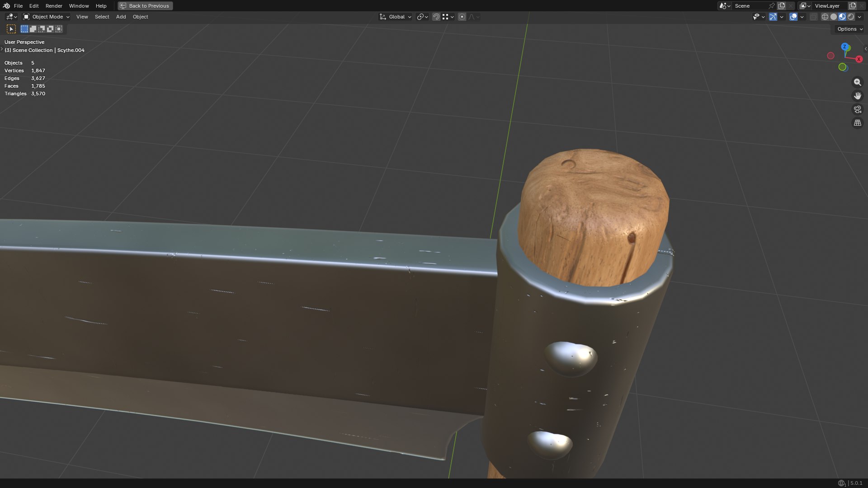Toggle show overlays button
Screen dimensions: 868x488
tap(793, 17)
